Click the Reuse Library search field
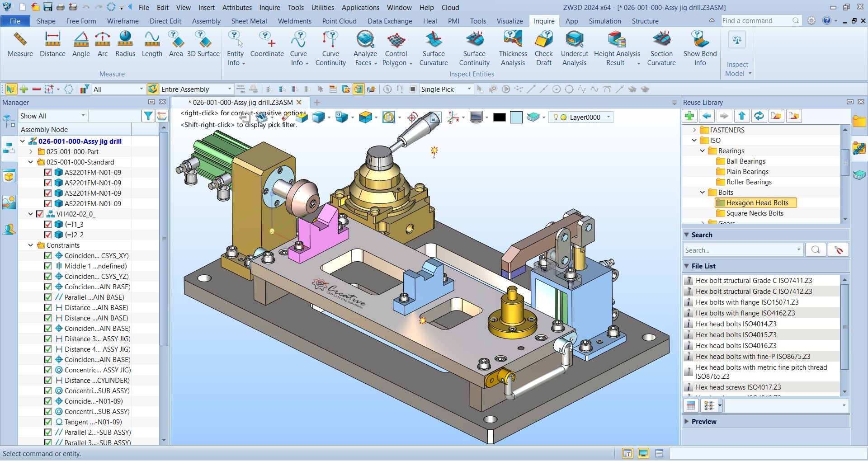Screen dimensions: 868x461 (x=740, y=250)
